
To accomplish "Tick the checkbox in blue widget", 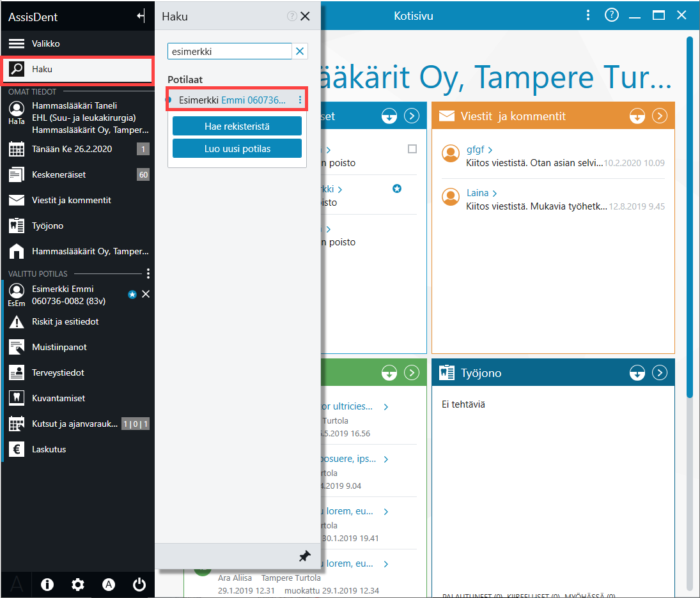I will 412,149.
